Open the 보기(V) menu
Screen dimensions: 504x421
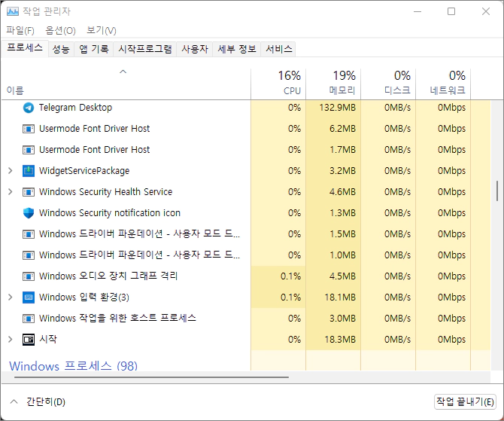[x=102, y=31]
